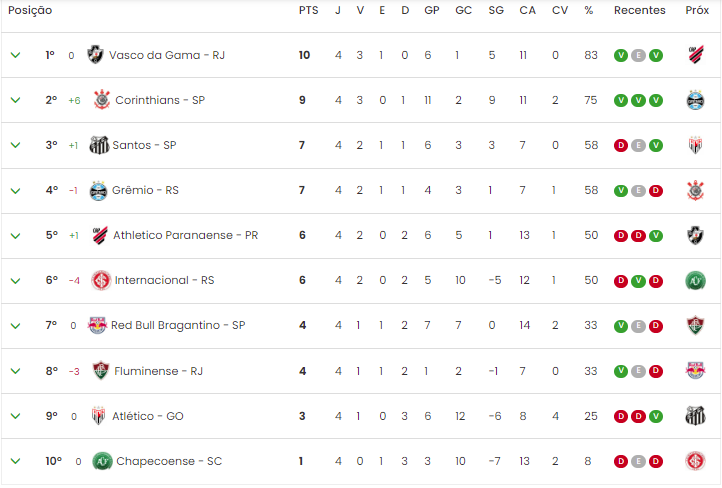Click Corinthians last recent green V badge
This screenshot has height=488, width=722.
pyautogui.click(x=656, y=100)
